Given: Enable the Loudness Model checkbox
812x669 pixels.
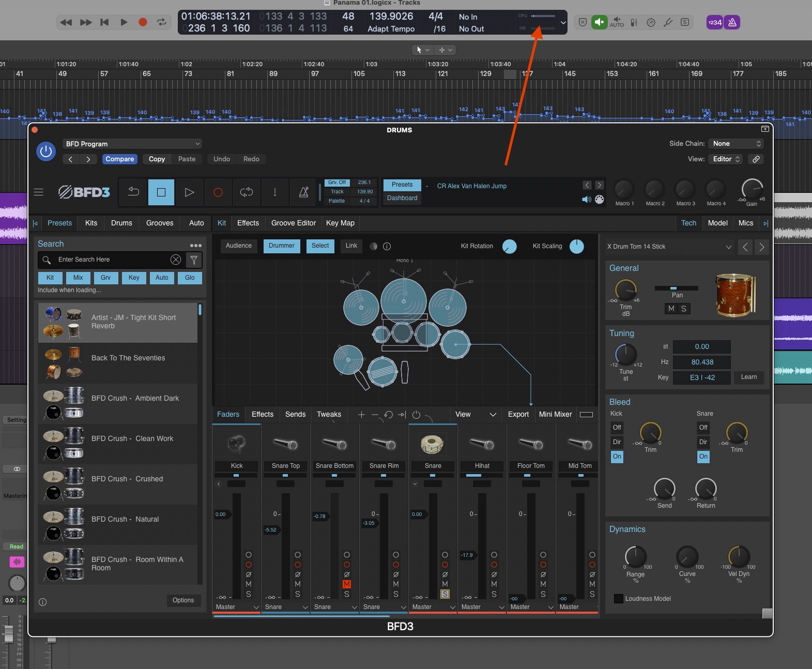Looking at the screenshot, I should 618,599.
